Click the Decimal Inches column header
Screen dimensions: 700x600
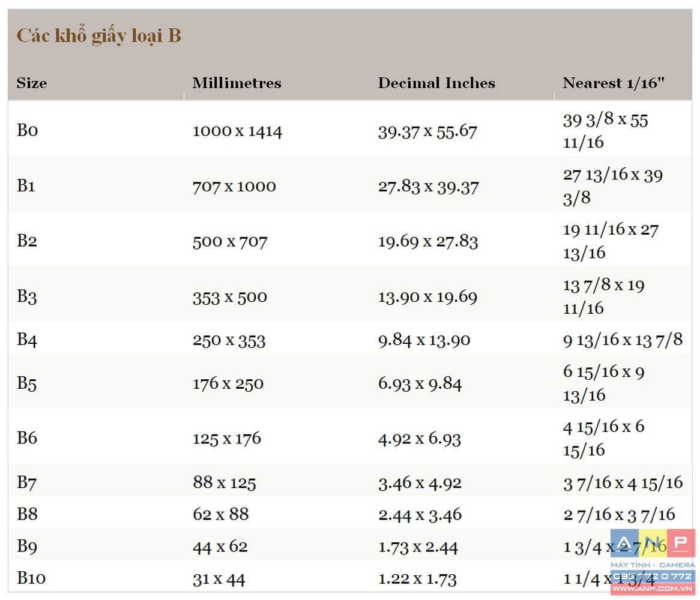(436, 83)
